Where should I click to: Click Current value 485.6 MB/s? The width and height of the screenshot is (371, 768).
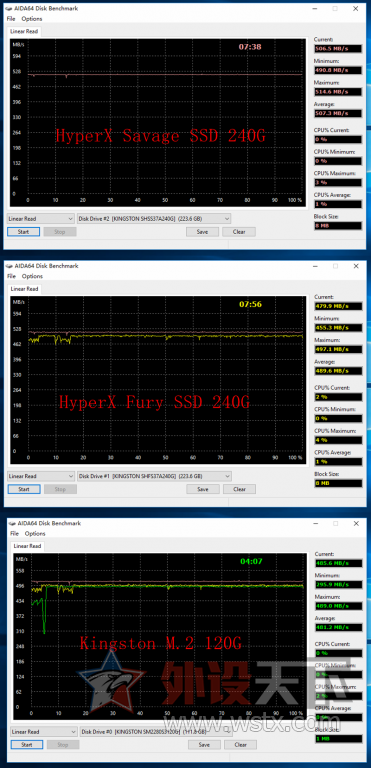[x=339, y=563]
